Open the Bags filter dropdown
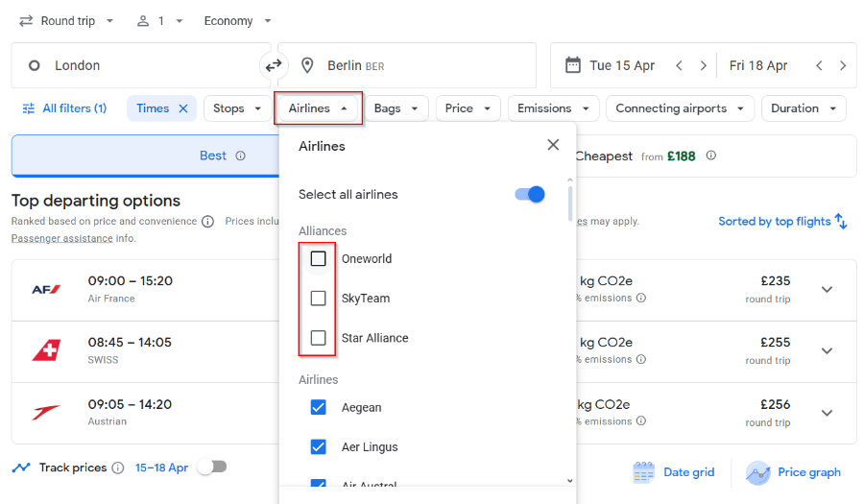The height and width of the screenshot is (504, 864). (x=396, y=108)
